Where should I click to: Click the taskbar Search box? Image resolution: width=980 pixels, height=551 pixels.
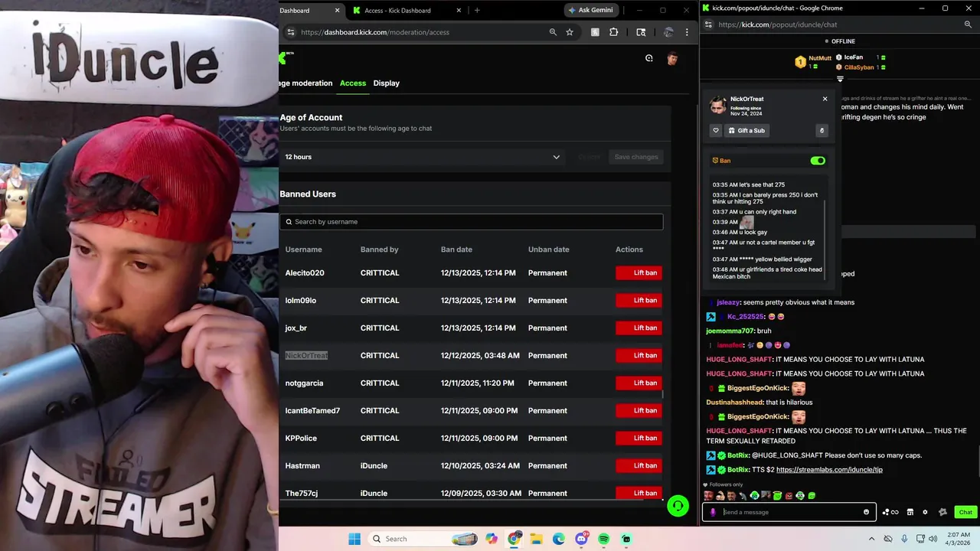424,539
